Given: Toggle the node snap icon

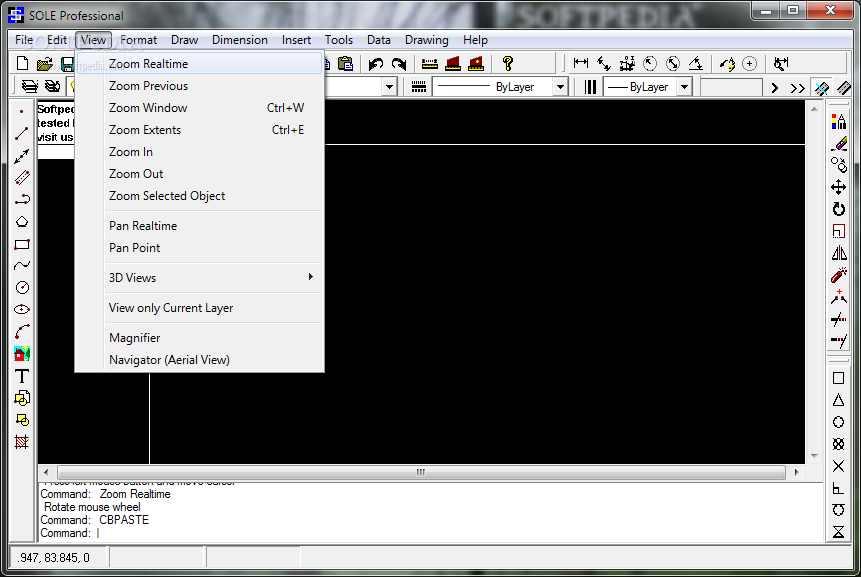Looking at the screenshot, I should pyautogui.click(x=838, y=444).
